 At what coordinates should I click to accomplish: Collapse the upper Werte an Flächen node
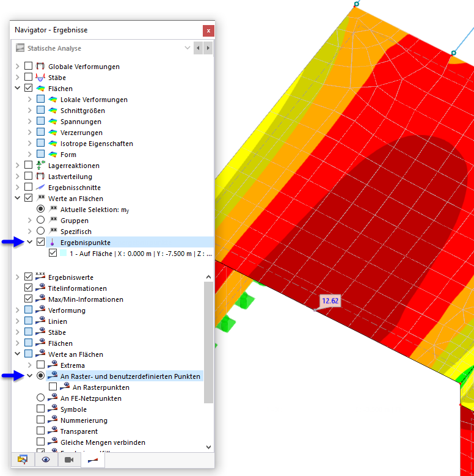[18, 198]
